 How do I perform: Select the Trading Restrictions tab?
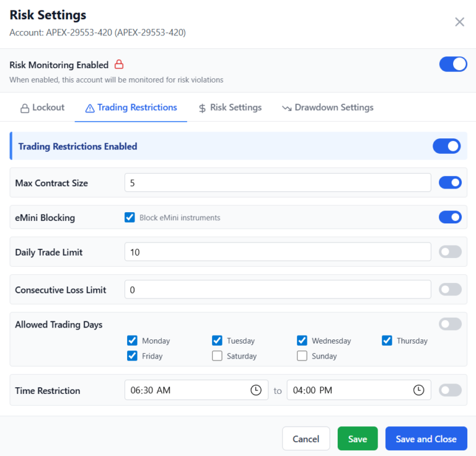tap(131, 107)
